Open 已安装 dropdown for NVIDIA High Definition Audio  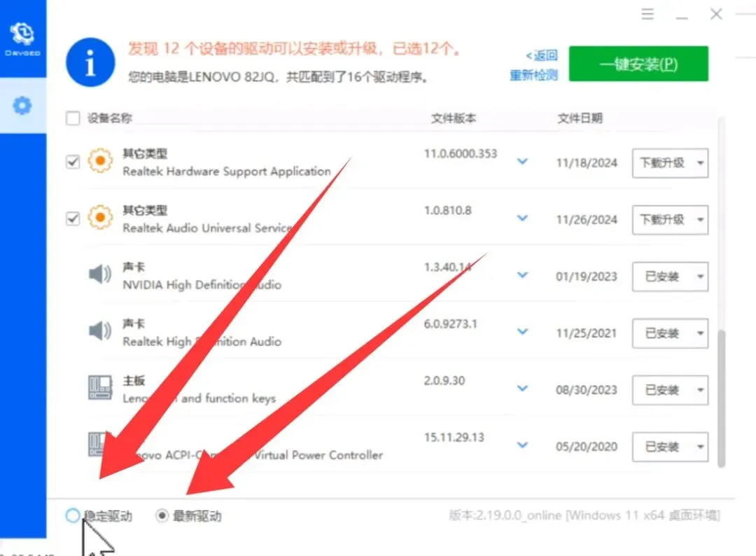(x=670, y=277)
